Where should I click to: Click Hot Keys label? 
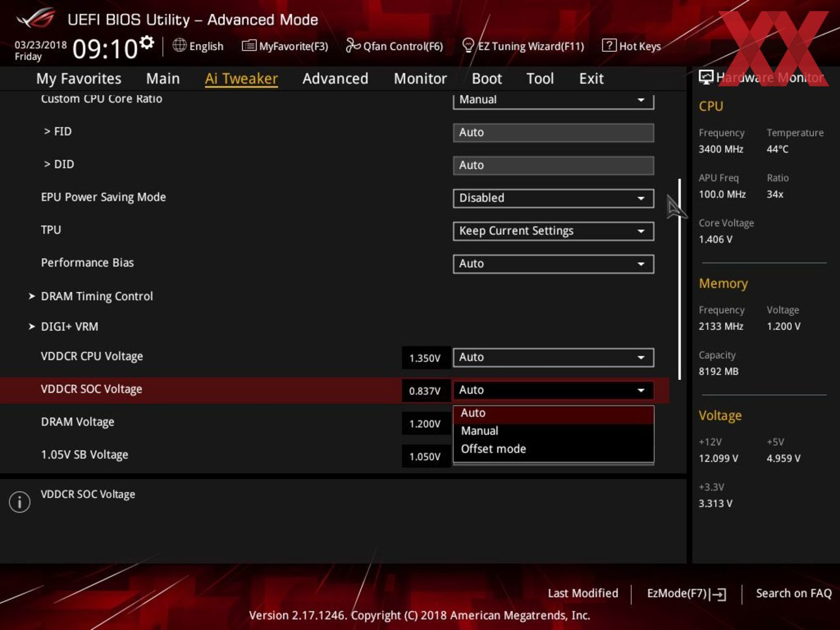[640, 46]
